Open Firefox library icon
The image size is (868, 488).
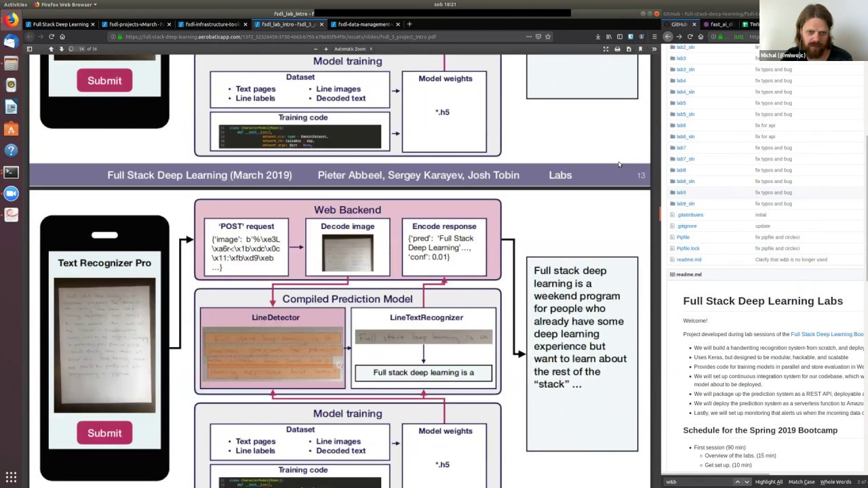coord(609,37)
